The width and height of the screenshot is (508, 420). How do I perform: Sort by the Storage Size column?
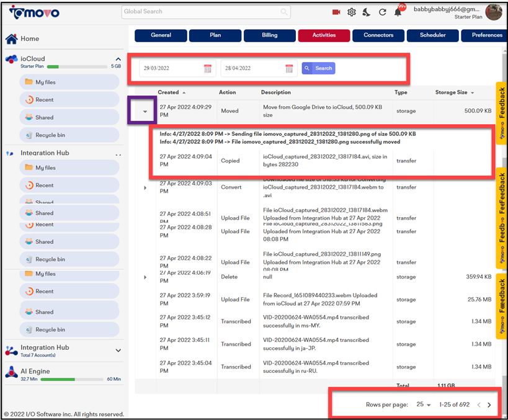[455, 92]
